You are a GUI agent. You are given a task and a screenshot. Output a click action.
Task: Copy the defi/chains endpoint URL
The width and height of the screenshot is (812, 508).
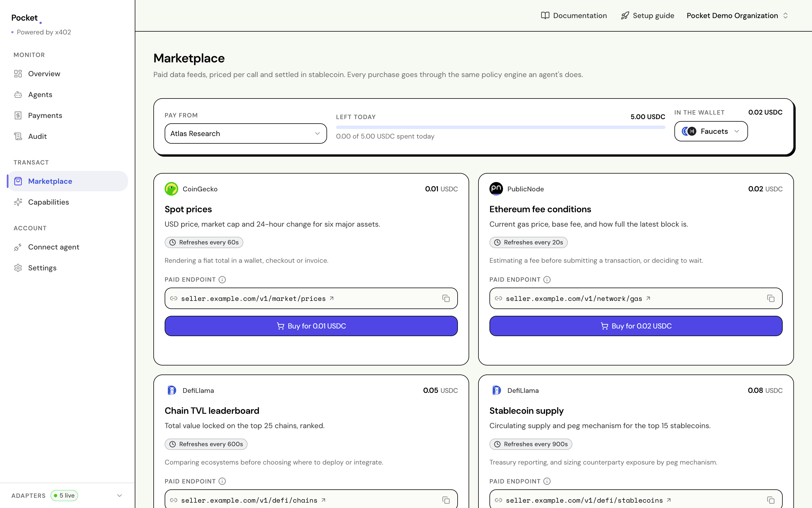(x=445, y=500)
